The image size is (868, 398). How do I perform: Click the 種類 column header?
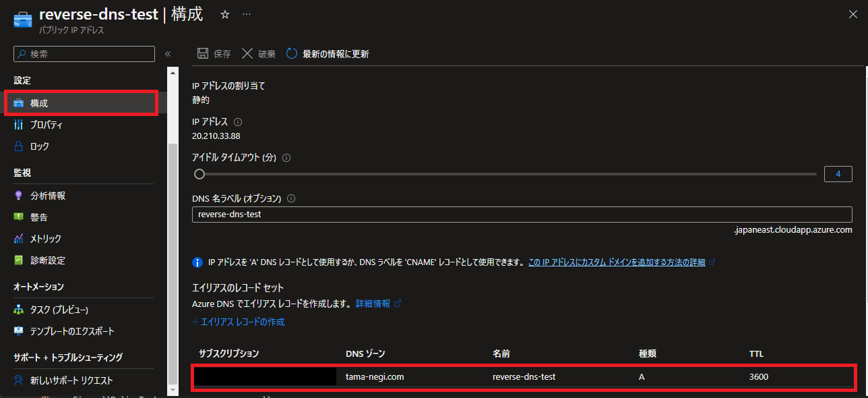(x=648, y=353)
